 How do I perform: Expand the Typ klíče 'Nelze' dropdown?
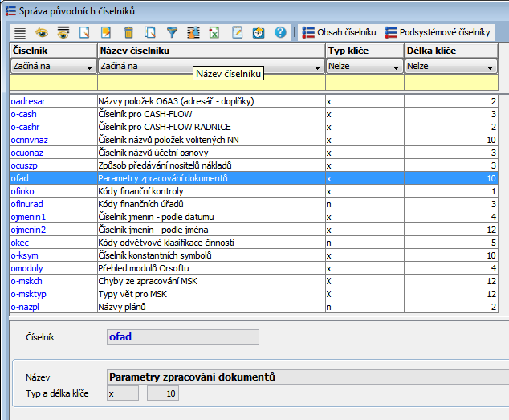tap(396, 67)
